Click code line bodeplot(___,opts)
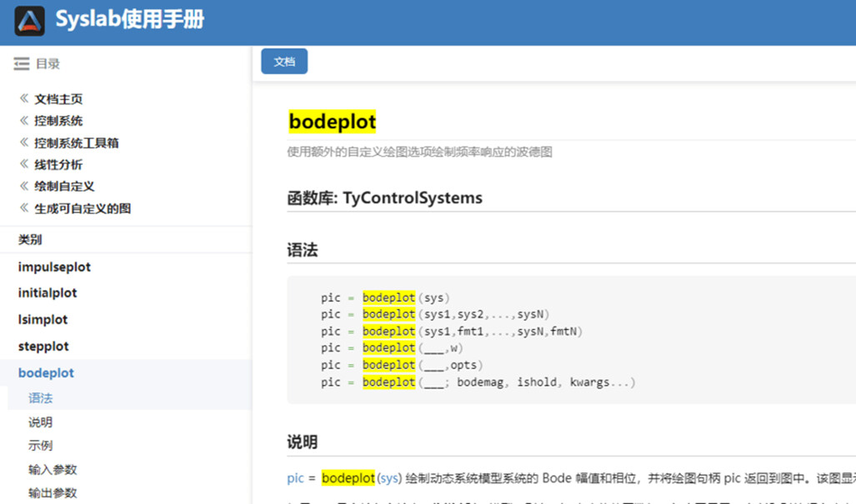 pos(402,365)
